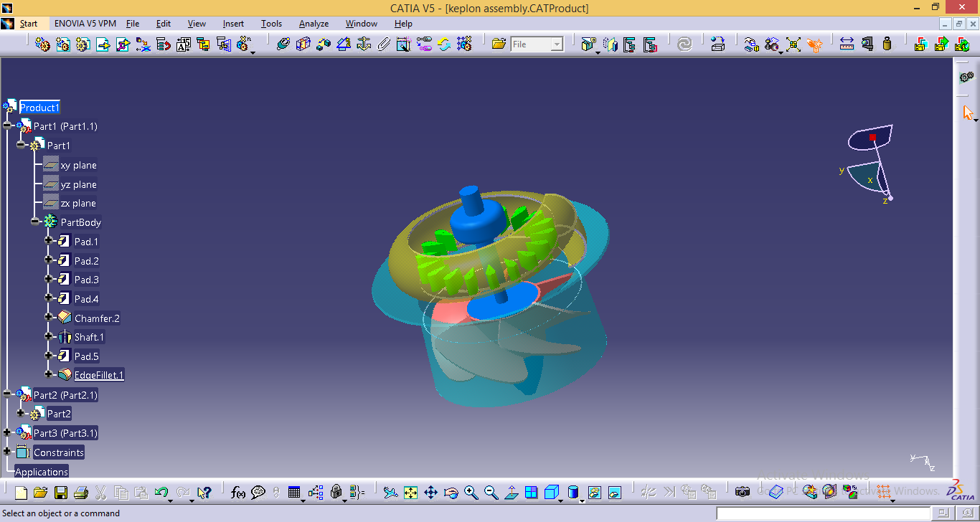Expand the Constraints tree node
The image size is (980, 522).
pyautogui.click(x=7, y=452)
